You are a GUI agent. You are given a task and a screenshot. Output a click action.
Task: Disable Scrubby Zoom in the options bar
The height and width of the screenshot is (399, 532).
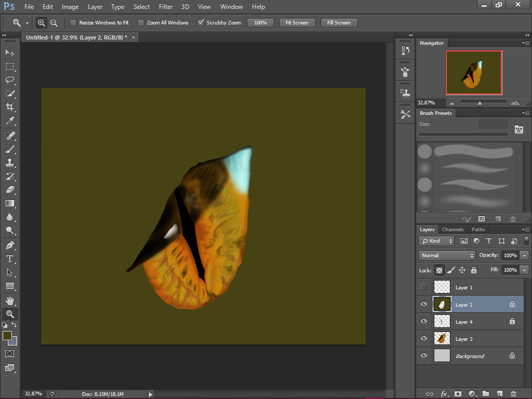click(201, 22)
